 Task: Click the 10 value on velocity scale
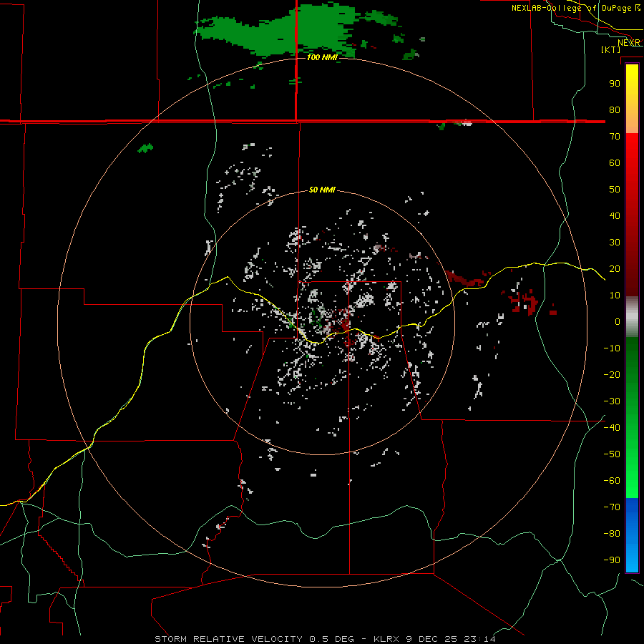pyautogui.click(x=615, y=296)
